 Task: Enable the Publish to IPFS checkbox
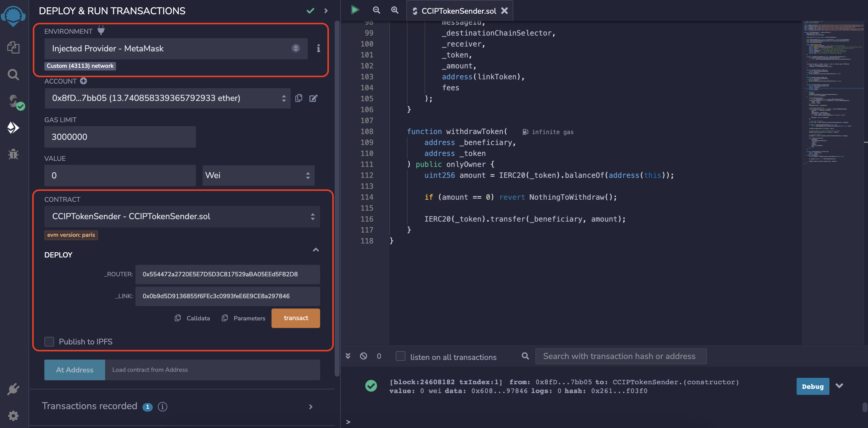pyautogui.click(x=49, y=342)
